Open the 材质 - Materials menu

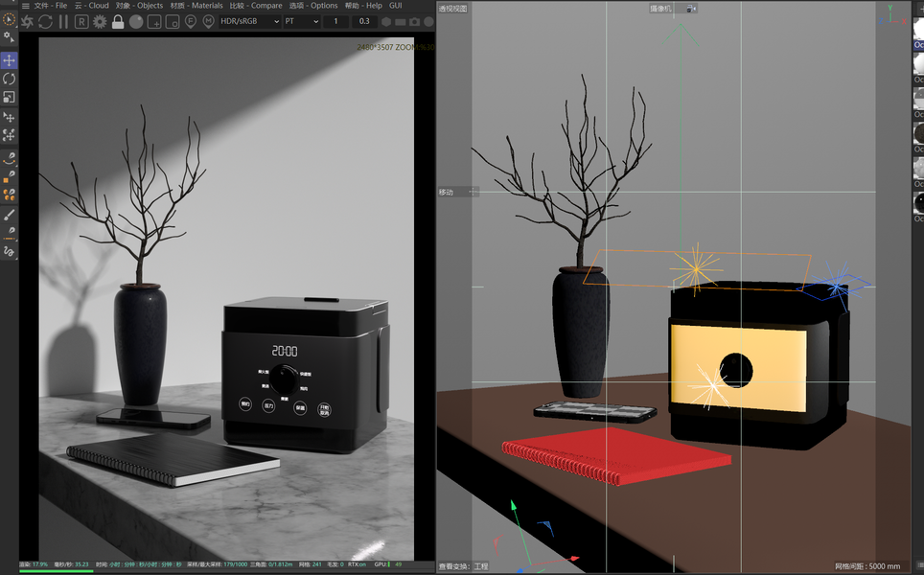click(x=196, y=6)
